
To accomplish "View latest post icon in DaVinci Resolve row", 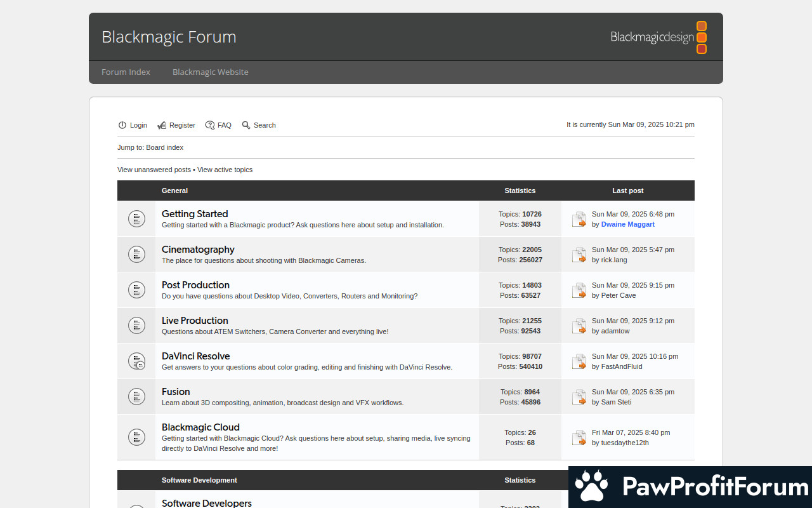I will pos(579,362).
